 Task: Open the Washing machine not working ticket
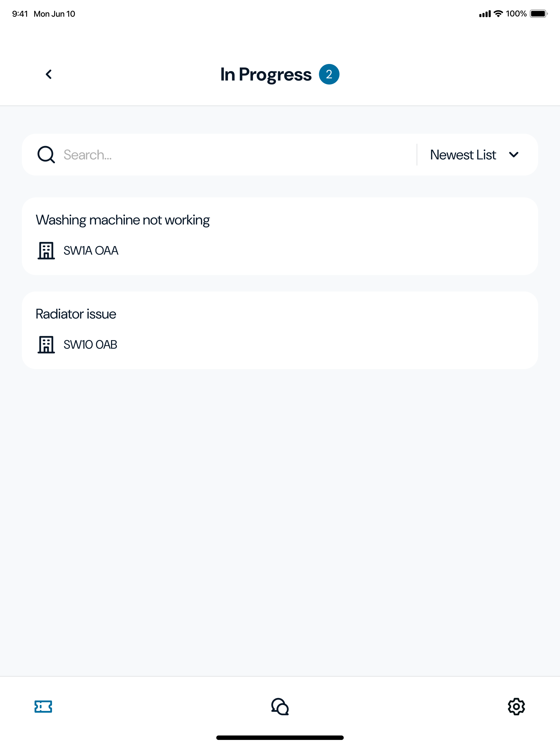(x=280, y=236)
